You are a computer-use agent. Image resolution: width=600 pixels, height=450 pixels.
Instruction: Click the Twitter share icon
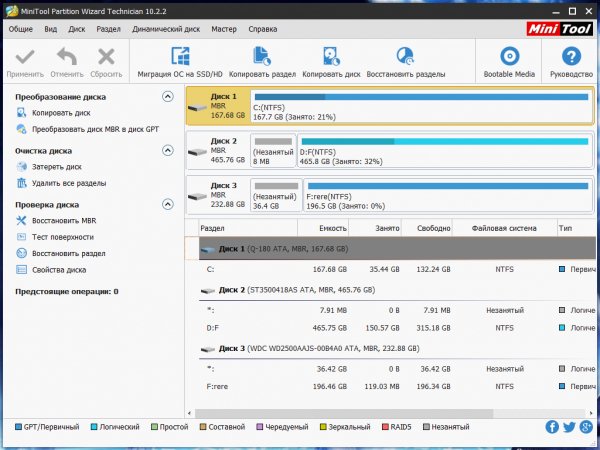569,427
